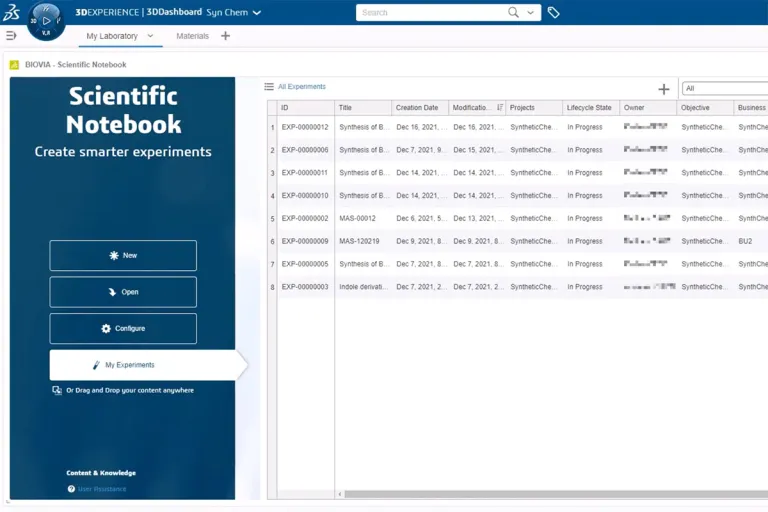
Task: Click the title MAS-00012
Action: 357,218
